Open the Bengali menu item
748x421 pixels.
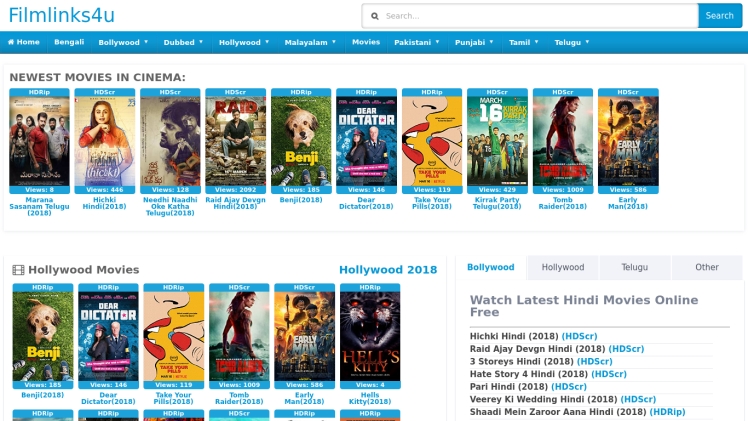tap(69, 42)
